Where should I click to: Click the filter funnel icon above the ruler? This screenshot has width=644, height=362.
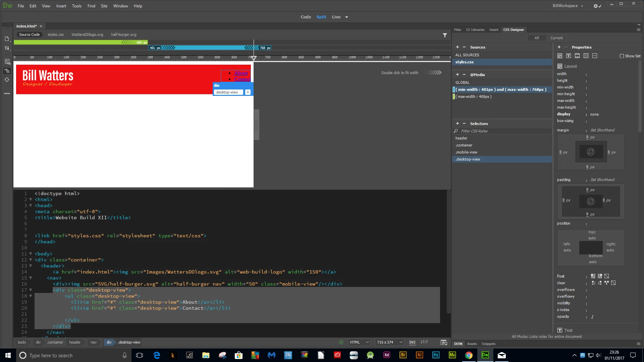coord(445,35)
